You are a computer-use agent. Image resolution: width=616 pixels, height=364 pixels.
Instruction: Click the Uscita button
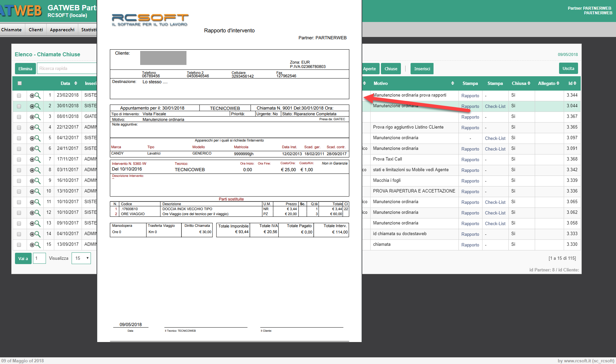tap(568, 68)
